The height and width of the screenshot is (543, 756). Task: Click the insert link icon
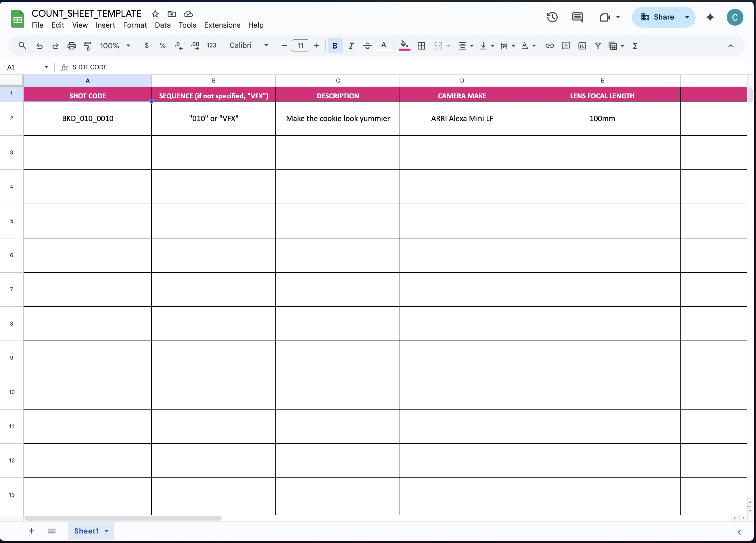(x=549, y=46)
